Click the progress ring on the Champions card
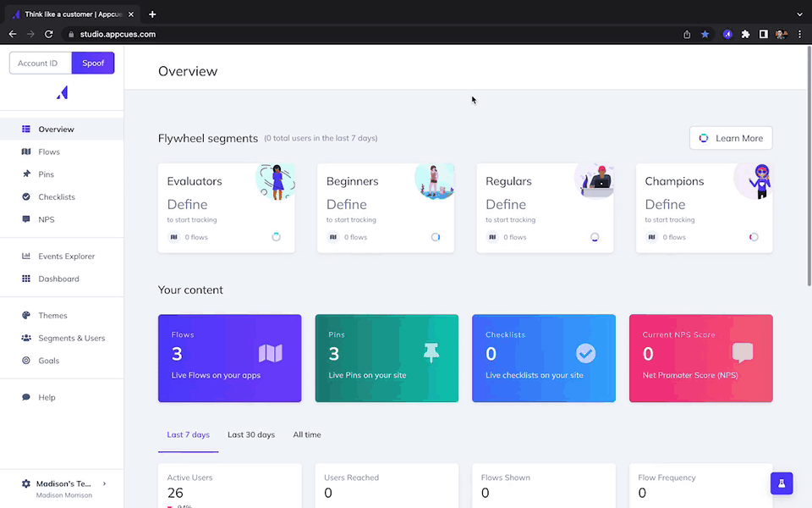Image resolution: width=812 pixels, height=508 pixels. [754, 237]
